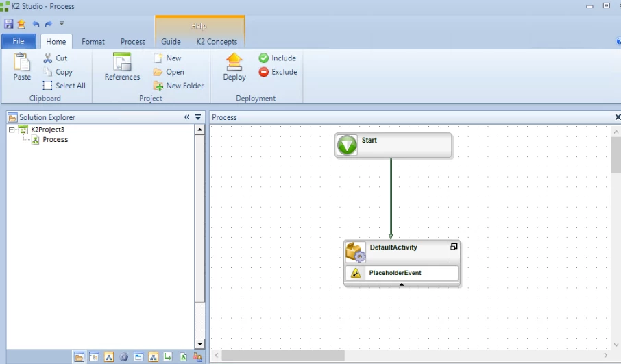Click canvas vertical scrollbar down arrow
The width and height of the screenshot is (621, 364).
tap(616, 345)
